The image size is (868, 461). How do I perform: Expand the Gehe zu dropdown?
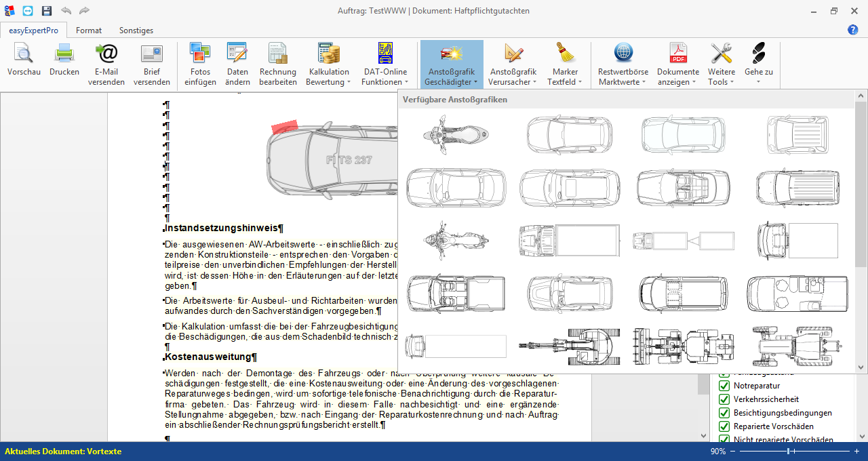[759, 64]
